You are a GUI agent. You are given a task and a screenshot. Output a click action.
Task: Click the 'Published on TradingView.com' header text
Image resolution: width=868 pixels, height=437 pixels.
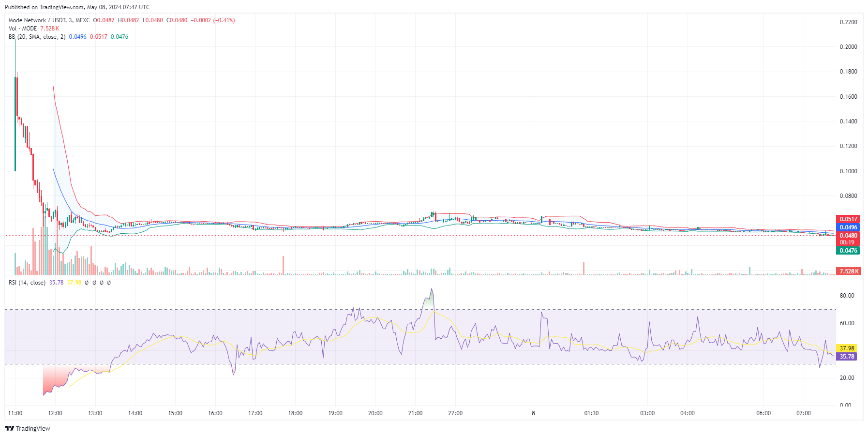click(x=77, y=7)
